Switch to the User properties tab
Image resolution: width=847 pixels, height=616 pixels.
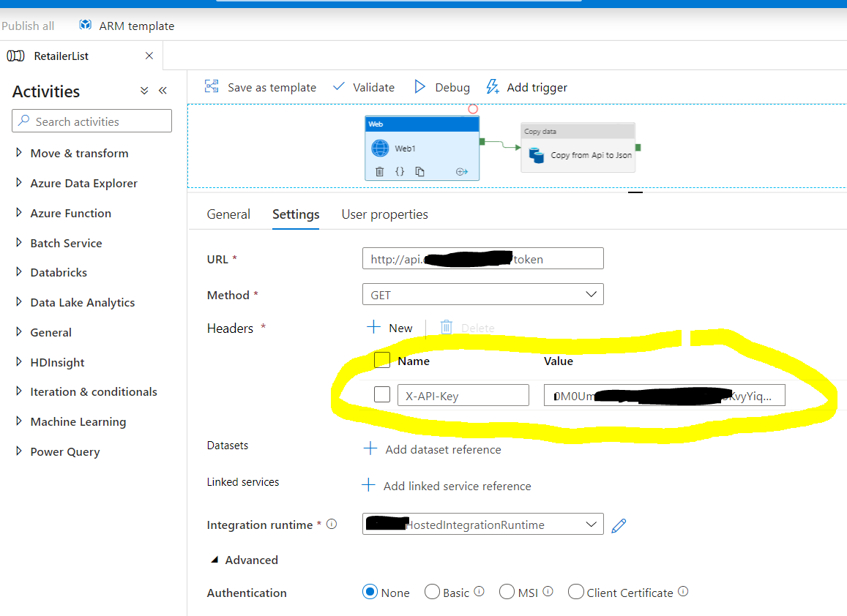point(384,214)
